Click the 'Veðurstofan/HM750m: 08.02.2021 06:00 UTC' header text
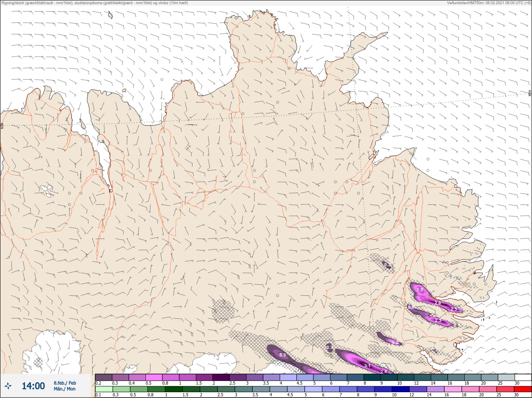 click(490, 3)
